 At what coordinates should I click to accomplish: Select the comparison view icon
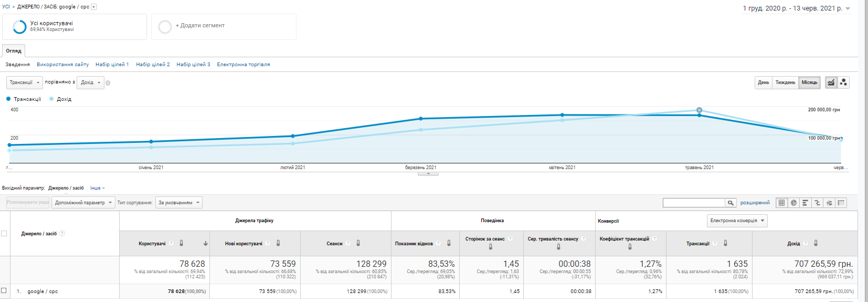tap(817, 203)
